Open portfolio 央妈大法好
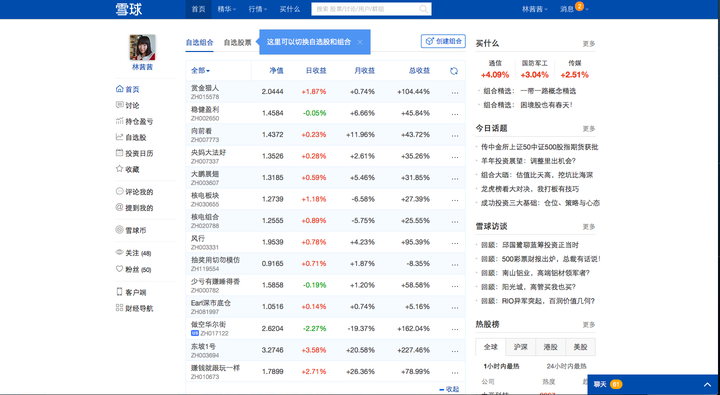The width and height of the screenshot is (720, 395). coord(208,152)
